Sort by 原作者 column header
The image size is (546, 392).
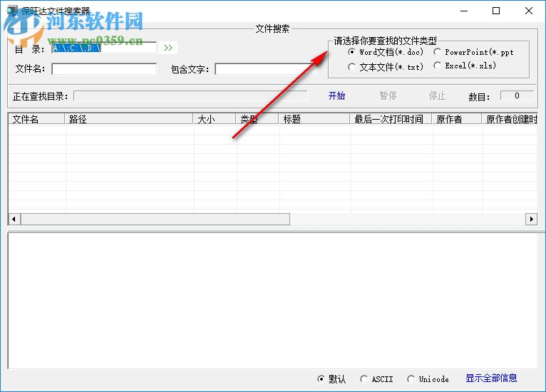click(457, 119)
